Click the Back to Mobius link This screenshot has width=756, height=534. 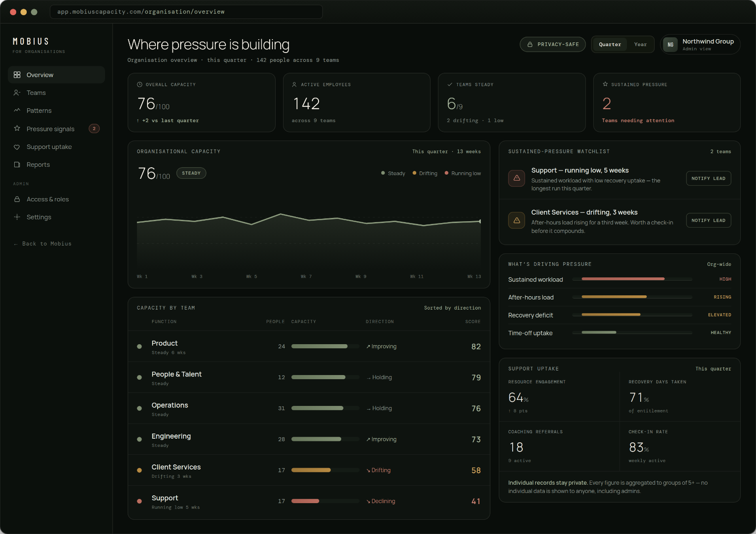42,244
